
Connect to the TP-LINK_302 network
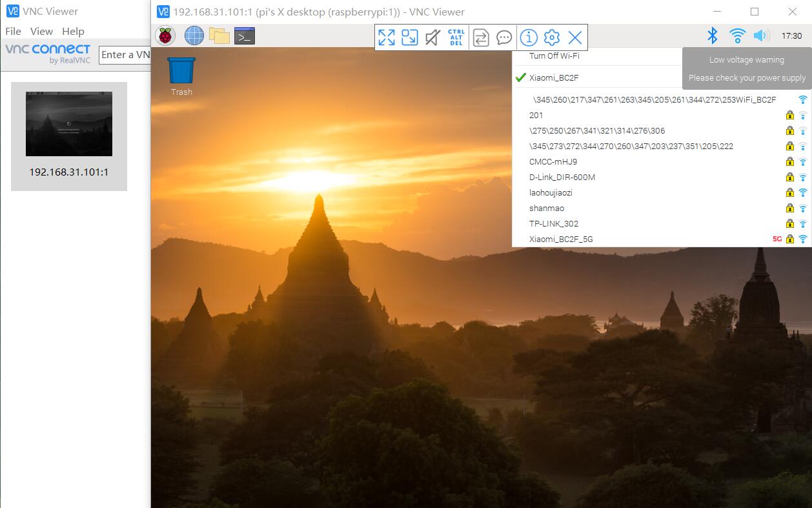point(554,224)
